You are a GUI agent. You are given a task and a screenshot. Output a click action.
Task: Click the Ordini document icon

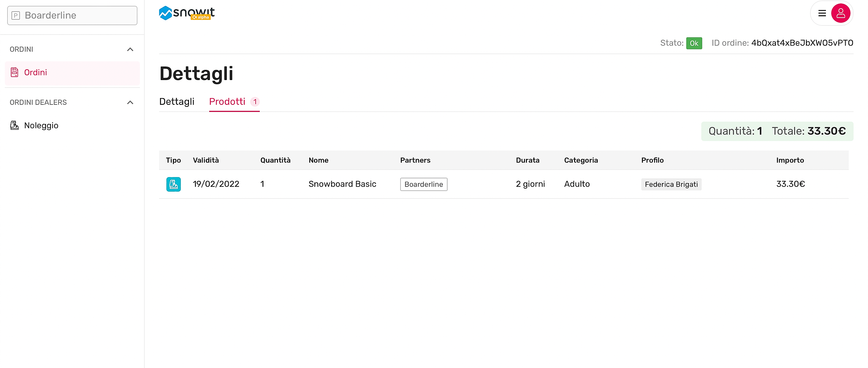click(x=15, y=72)
